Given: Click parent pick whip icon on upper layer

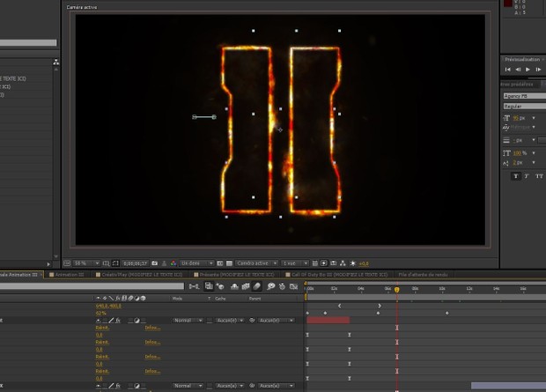Looking at the screenshot, I should (252, 321).
